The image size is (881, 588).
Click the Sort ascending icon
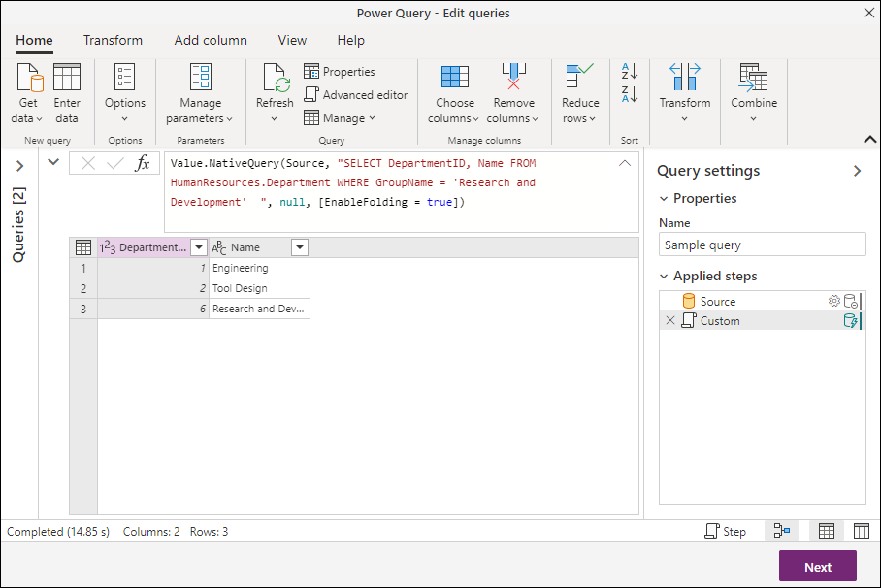630,72
